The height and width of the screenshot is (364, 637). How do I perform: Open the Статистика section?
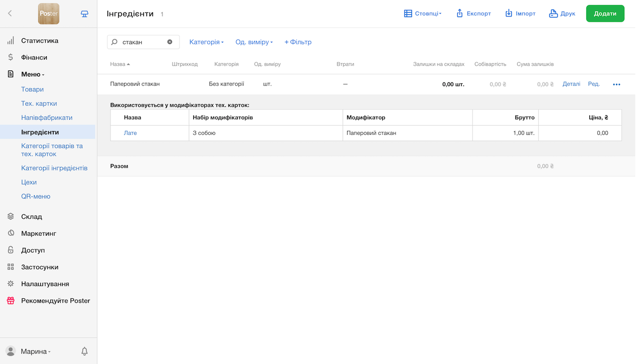click(x=40, y=40)
